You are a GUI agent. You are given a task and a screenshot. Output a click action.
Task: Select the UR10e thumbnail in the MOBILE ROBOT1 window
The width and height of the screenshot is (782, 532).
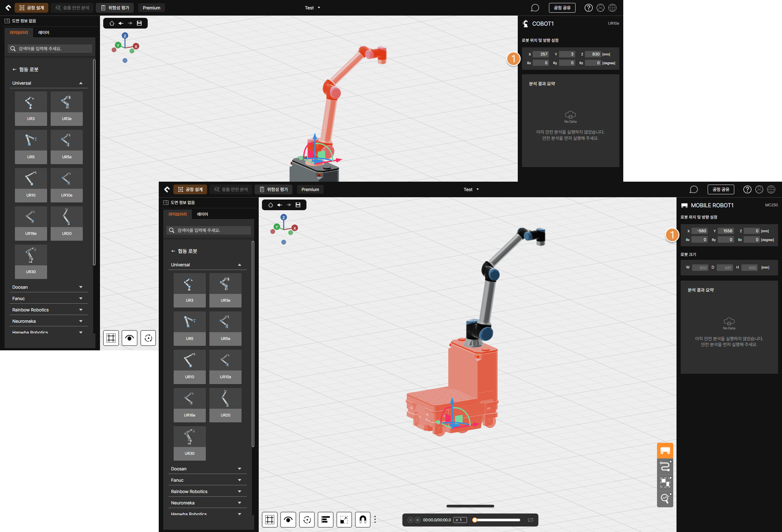[x=225, y=367]
